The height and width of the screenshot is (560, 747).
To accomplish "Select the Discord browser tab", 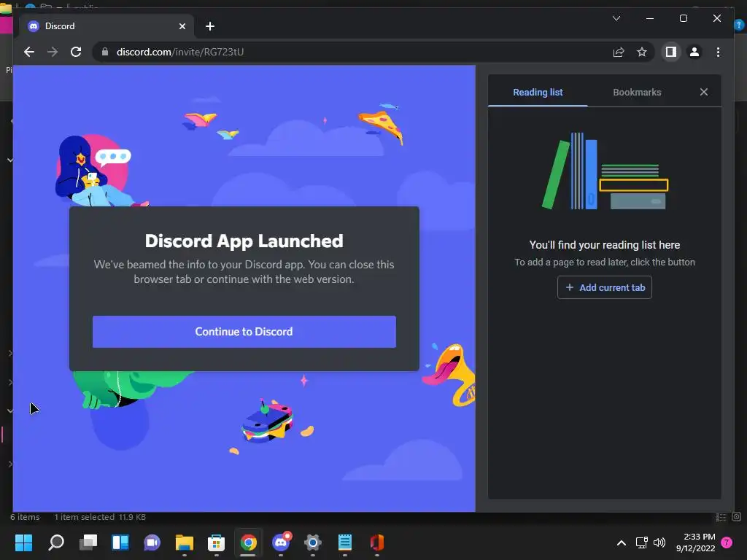I will pyautogui.click(x=107, y=26).
